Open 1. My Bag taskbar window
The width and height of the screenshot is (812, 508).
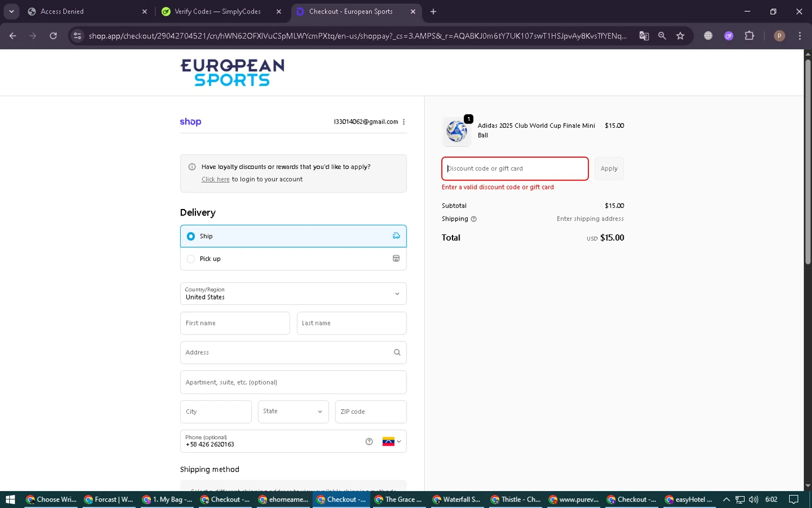tap(167, 499)
